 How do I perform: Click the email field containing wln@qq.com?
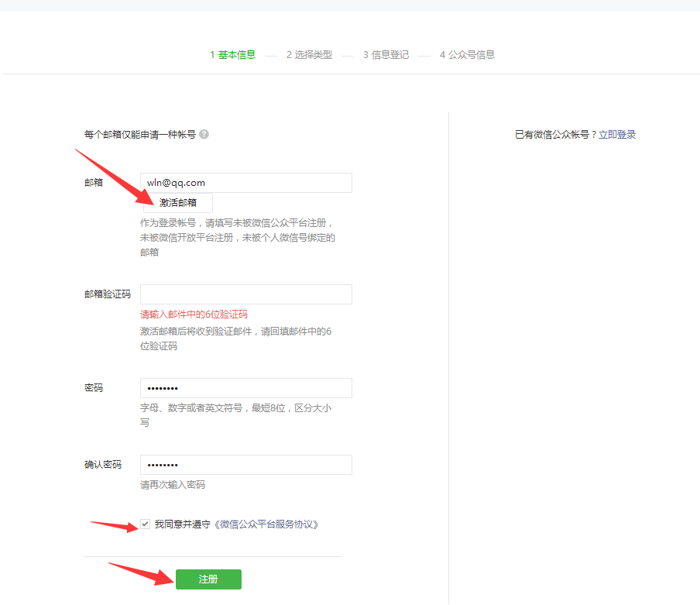(x=245, y=183)
